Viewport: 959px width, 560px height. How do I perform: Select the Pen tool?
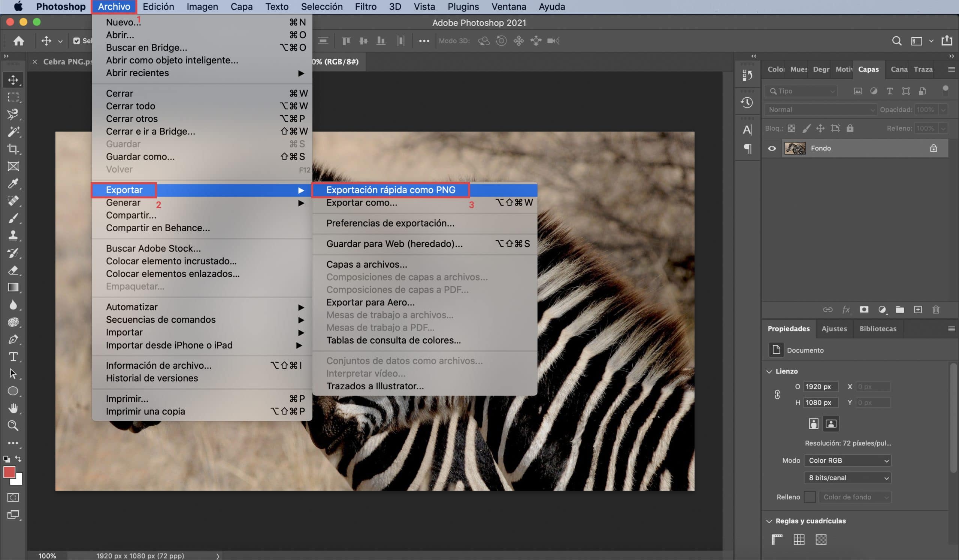tap(13, 339)
